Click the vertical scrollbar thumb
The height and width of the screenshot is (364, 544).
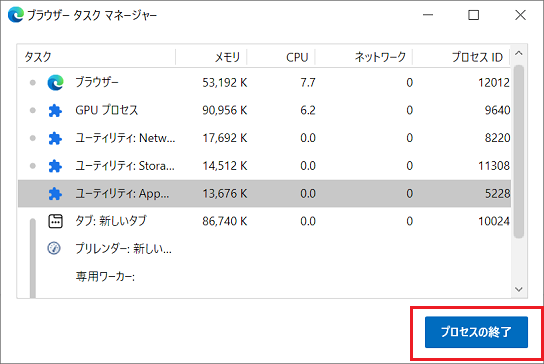coord(519,152)
